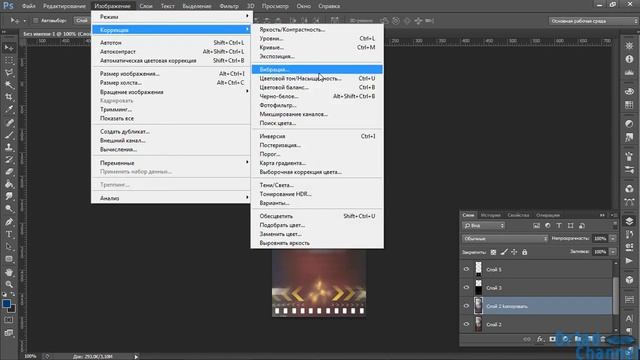The width and height of the screenshot is (640, 360).
Task: Click the lock all (padlock) icon
Action: (524, 252)
